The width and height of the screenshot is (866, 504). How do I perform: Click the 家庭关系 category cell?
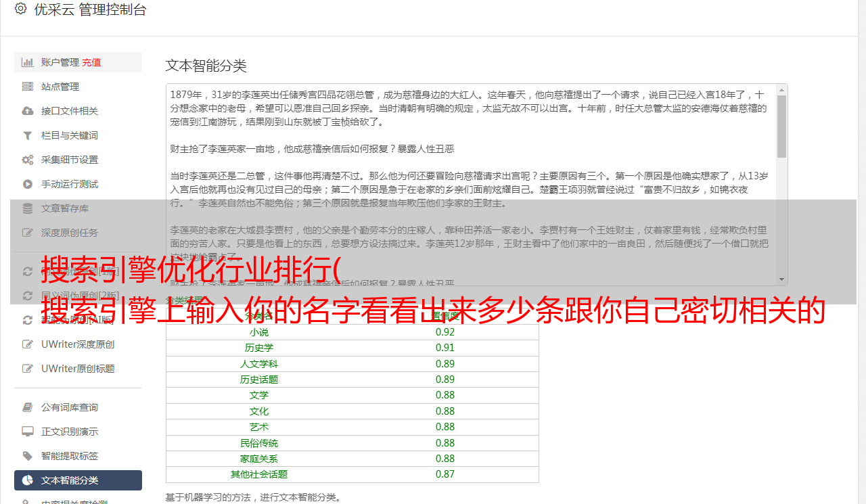coord(259,459)
